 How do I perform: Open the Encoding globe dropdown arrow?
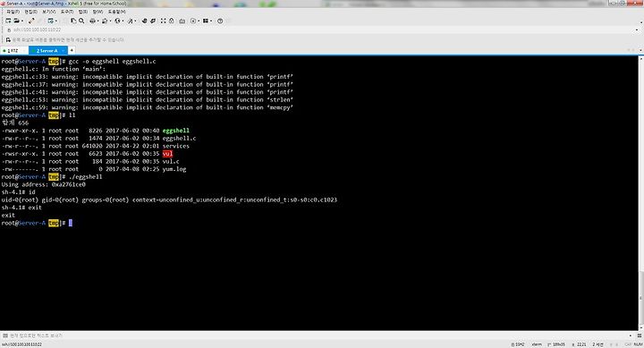coord(123,21)
